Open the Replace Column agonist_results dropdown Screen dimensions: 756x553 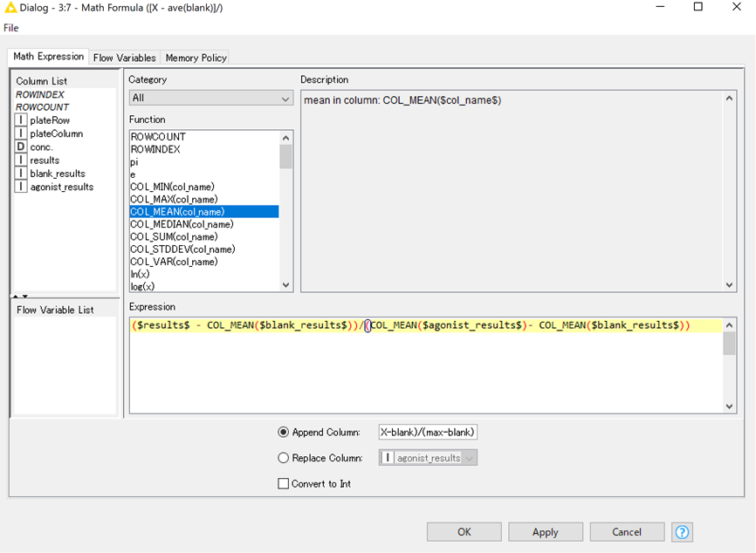428,458
